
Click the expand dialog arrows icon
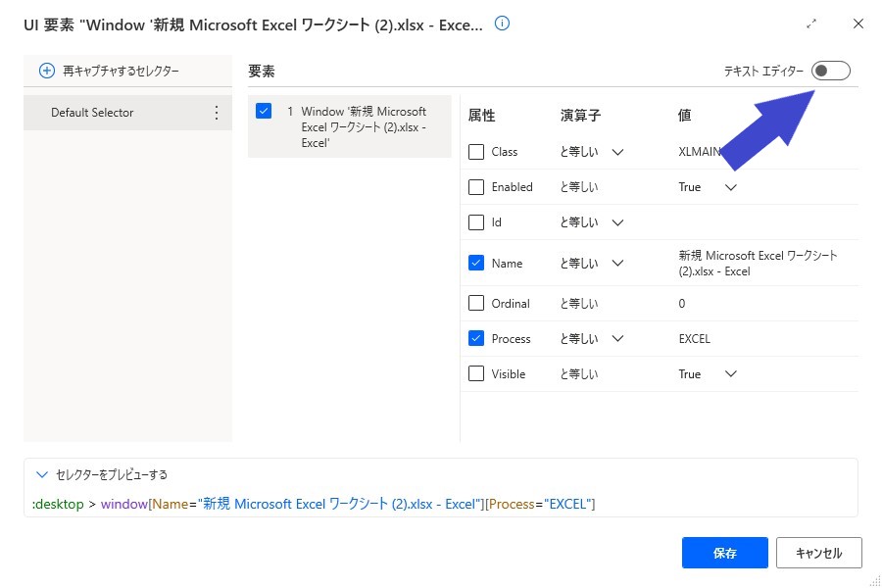[x=811, y=24]
